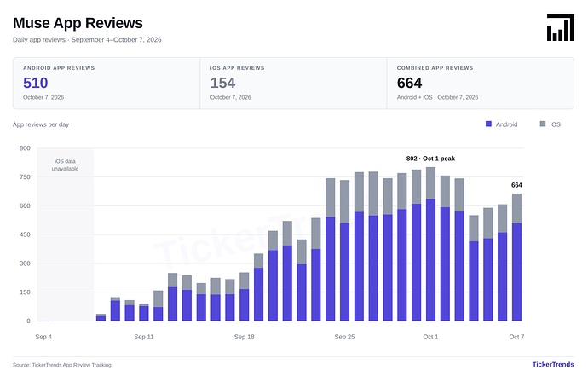Toggle the Android legend label

506,124
